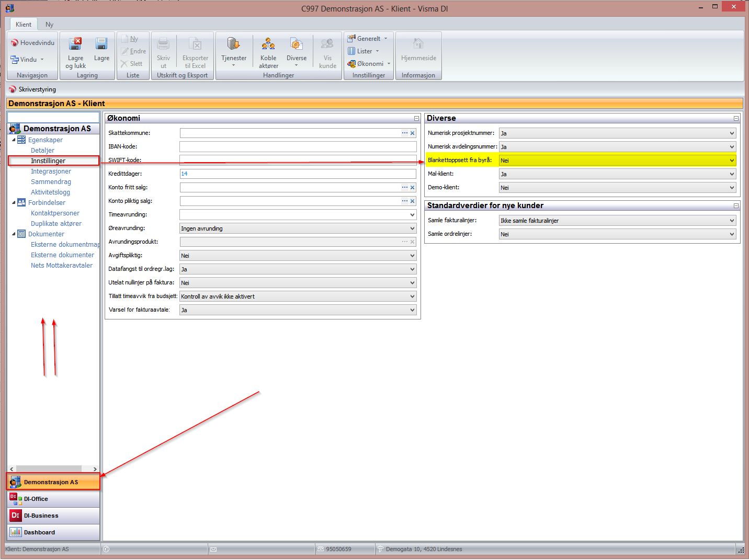Open the Lister menu in Innstillinger
The width and height of the screenshot is (749, 560).
(364, 51)
